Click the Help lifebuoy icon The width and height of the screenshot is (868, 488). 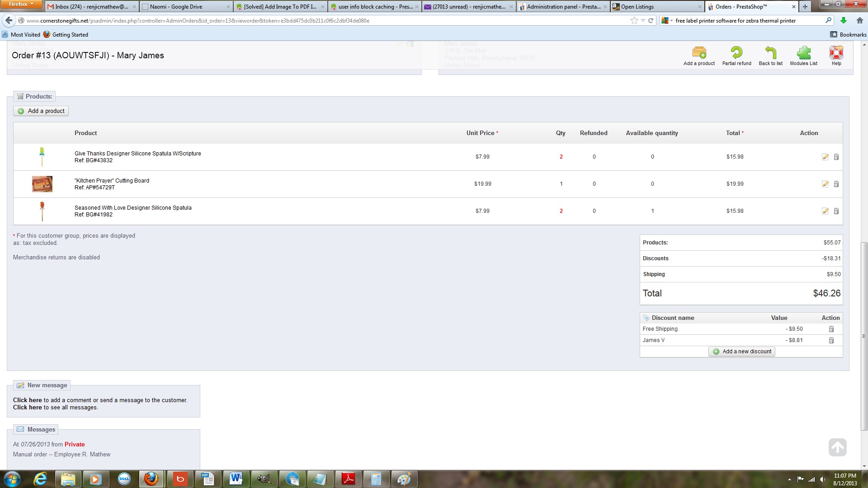click(x=836, y=53)
